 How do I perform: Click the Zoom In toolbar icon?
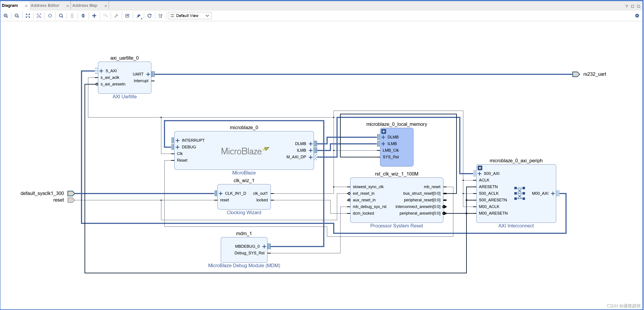[x=6, y=16]
